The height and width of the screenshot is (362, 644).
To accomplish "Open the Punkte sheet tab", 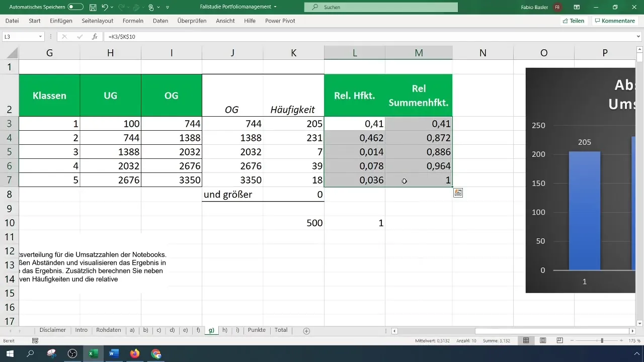I will [x=257, y=330].
